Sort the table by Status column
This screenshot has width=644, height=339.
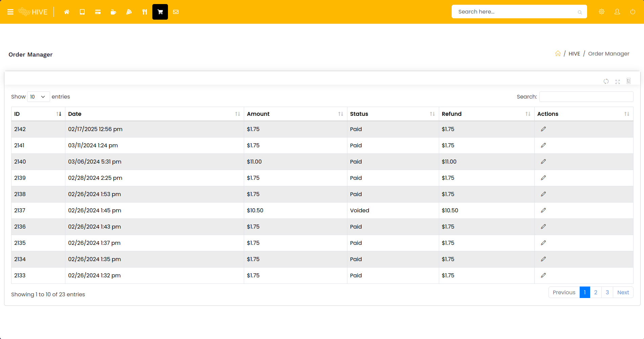(x=393, y=114)
